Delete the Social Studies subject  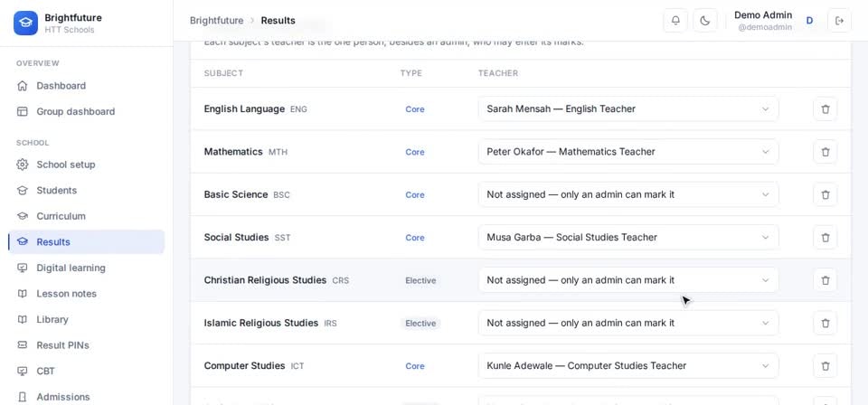coord(825,238)
